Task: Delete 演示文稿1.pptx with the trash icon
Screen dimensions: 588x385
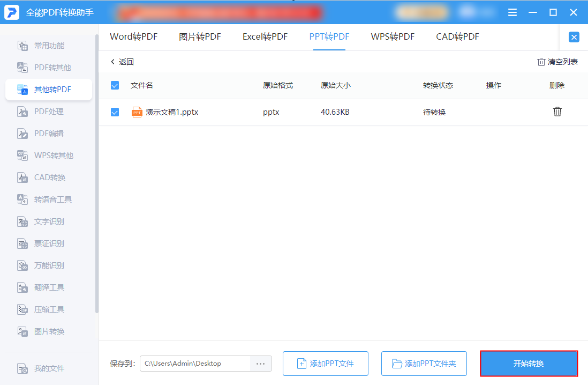Action: tap(557, 112)
